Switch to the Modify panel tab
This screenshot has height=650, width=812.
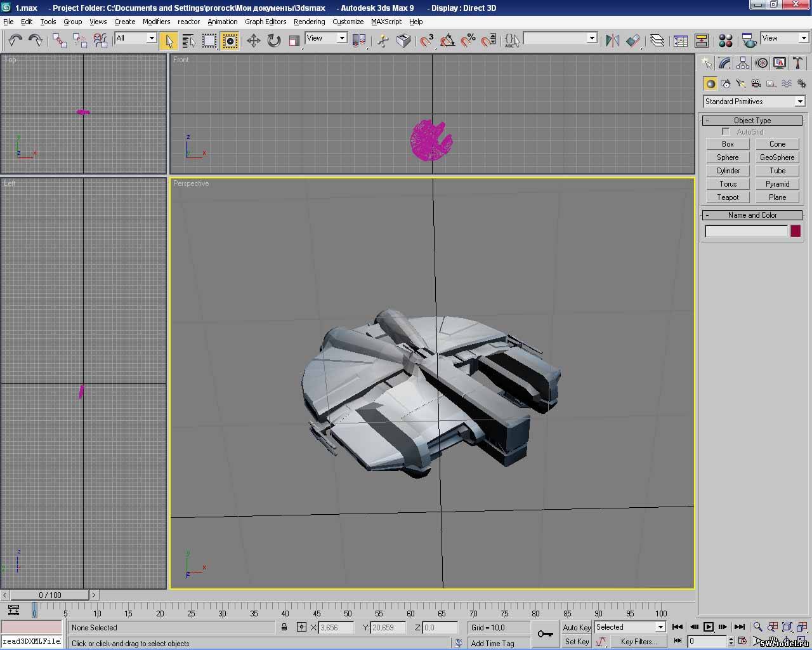[724, 63]
